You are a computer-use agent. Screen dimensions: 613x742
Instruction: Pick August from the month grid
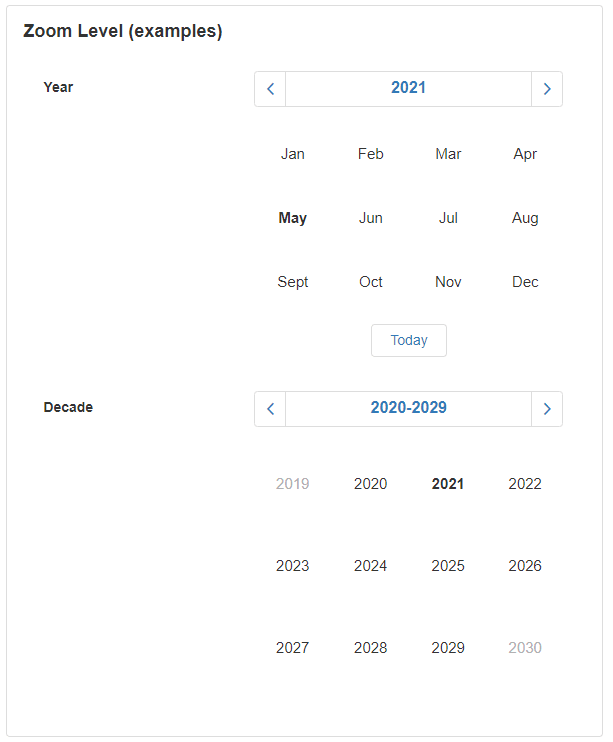[525, 218]
